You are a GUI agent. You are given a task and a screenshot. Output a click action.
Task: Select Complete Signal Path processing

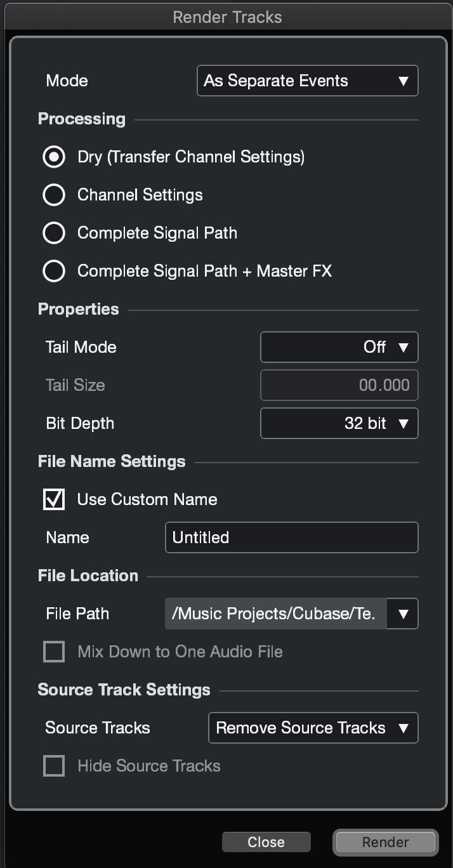pos(54,233)
